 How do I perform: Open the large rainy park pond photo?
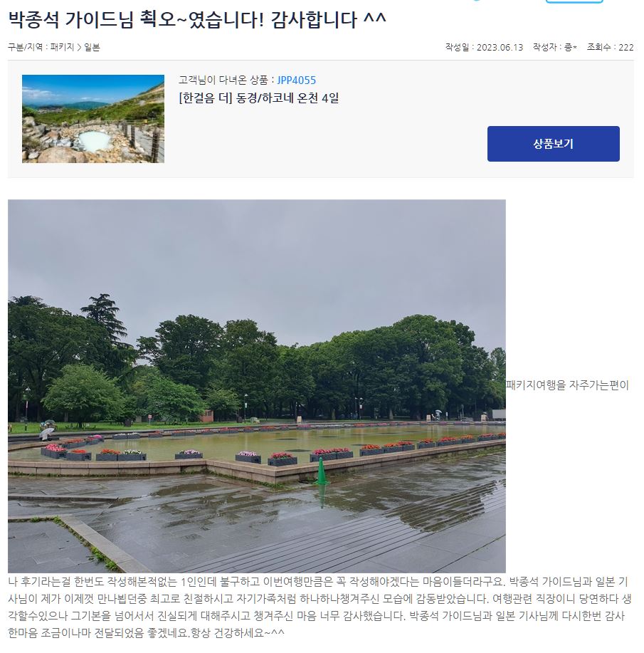(257, 386)
